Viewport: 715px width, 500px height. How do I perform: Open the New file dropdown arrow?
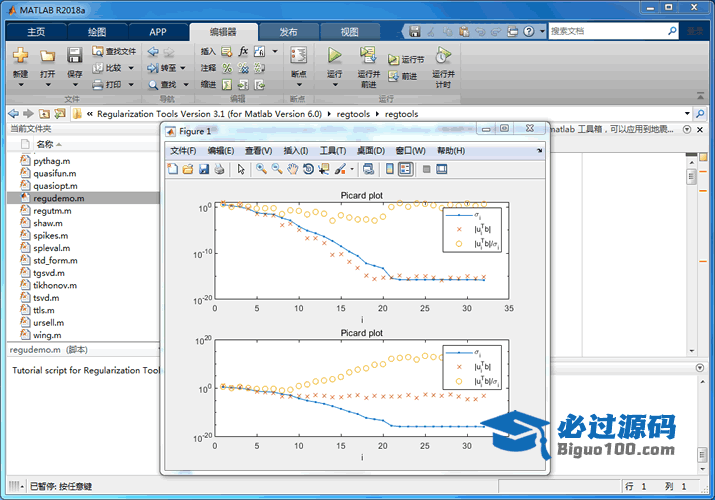(x=21, y=85)
